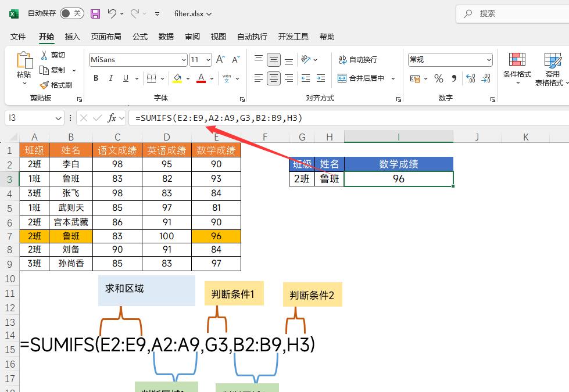Open the font name MiSans dropdown
The height and width of the screenshot is (392, 569).
coord(184,60)
